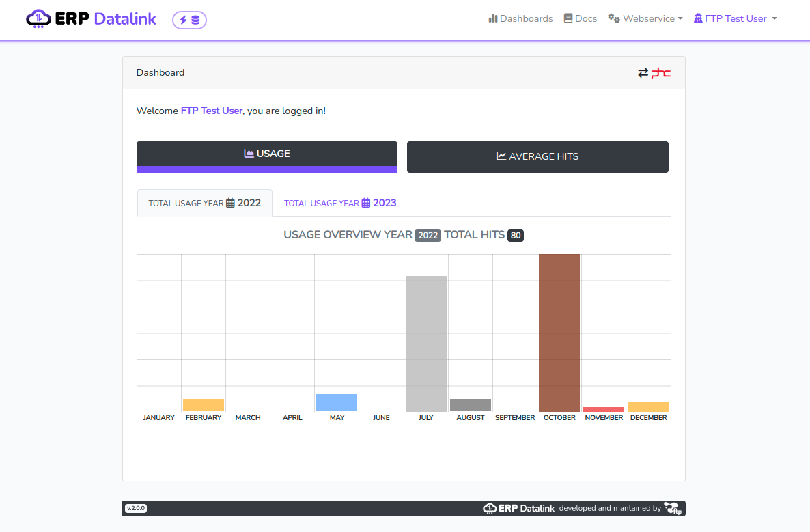Viewport: 810px width, 532px height.
Task: Click the calendar icon beside 2022
Action: [x=230, y=203]
